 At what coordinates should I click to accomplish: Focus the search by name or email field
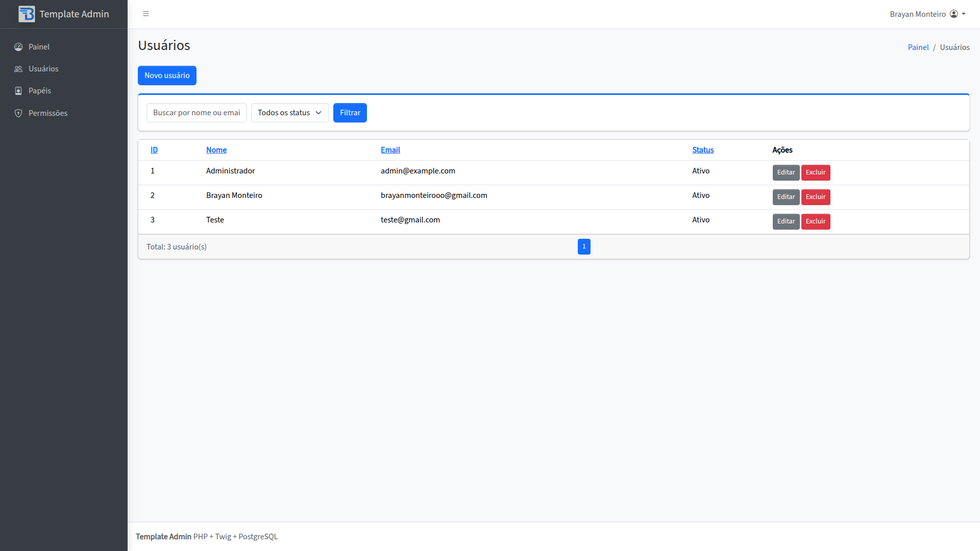197,113
